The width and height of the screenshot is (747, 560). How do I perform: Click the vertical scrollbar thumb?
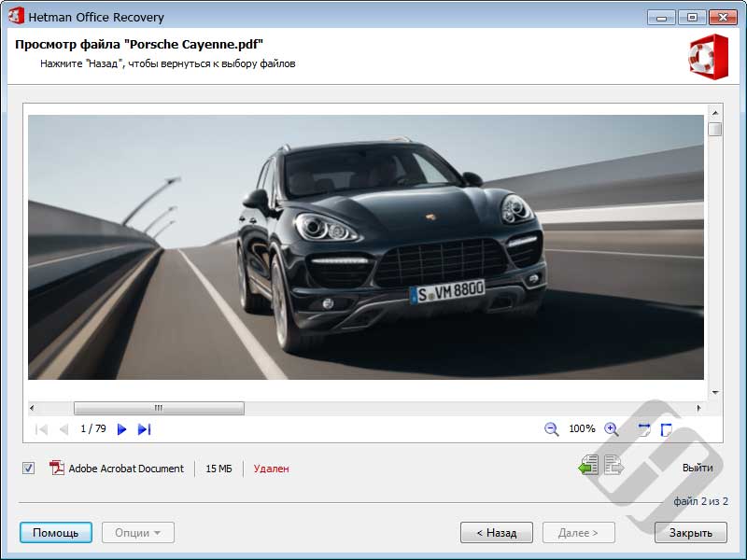[715, 129]
